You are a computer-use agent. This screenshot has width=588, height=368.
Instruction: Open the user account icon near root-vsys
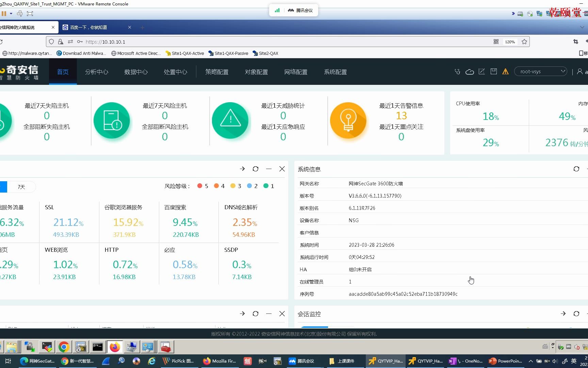580,72
